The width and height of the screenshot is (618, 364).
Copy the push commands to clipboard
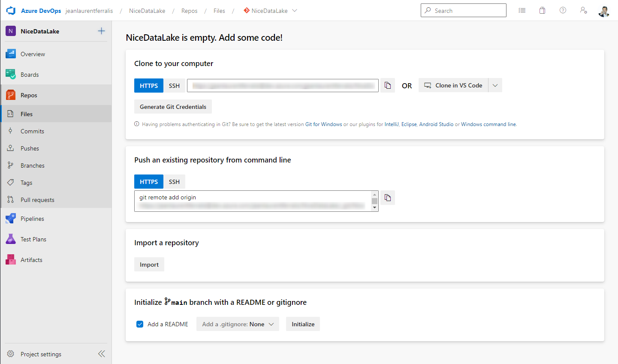[x=388, y=198]
